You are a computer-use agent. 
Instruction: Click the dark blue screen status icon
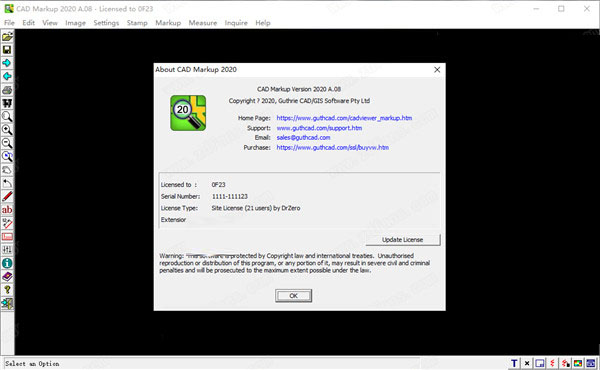tap(591, 363)
